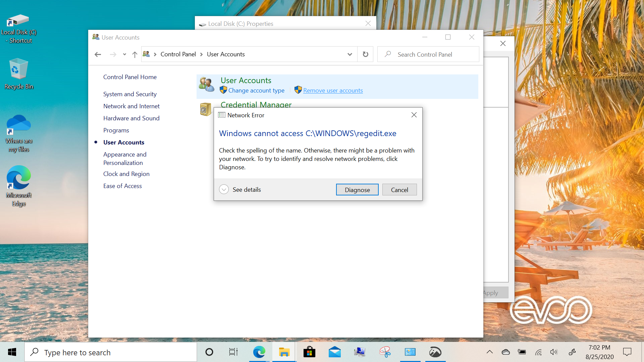
Task: Open the Remove user accounts link
Action: click(333, 90)
